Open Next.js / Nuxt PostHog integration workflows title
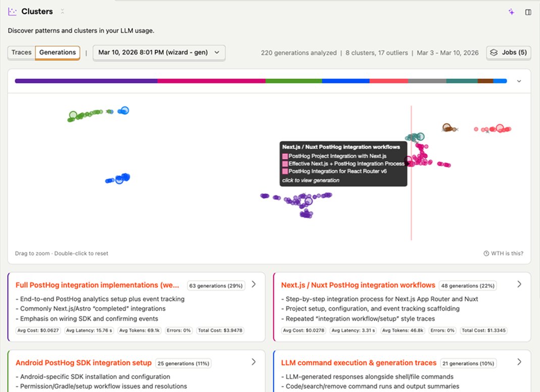The width and height of the screenshot is (540, 392). click(358, 285)
